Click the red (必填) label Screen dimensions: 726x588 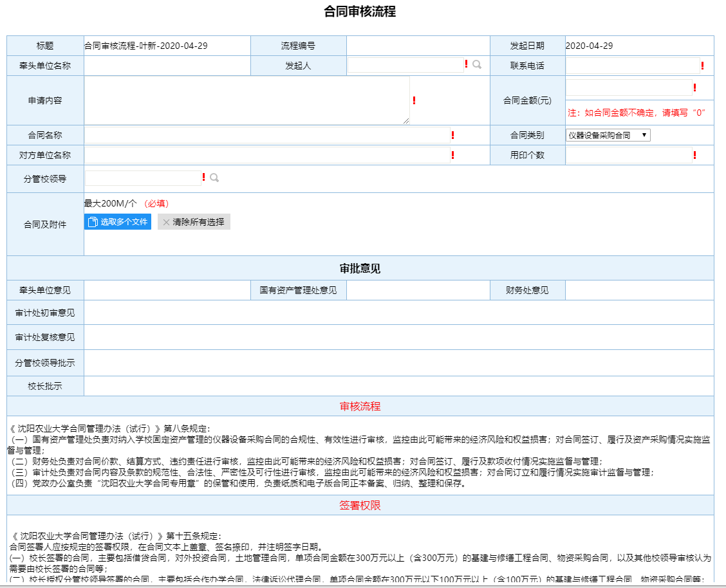tap(156, 203)
